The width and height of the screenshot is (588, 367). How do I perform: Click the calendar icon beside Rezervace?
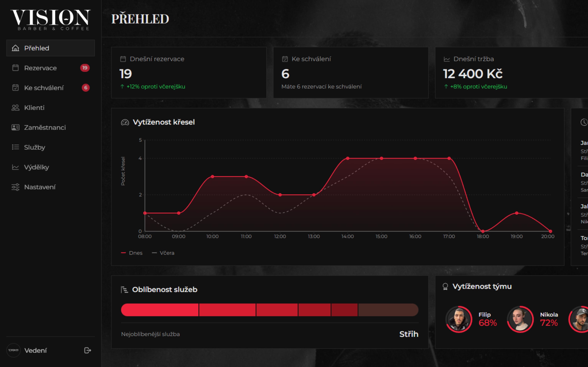coord(16,68)
